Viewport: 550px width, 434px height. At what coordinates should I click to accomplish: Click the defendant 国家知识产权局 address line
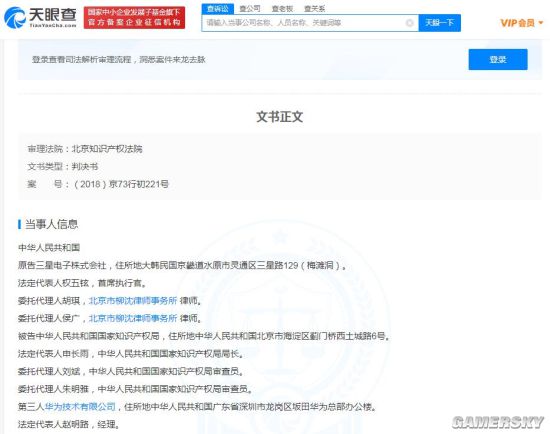click(x=204, y=336)
